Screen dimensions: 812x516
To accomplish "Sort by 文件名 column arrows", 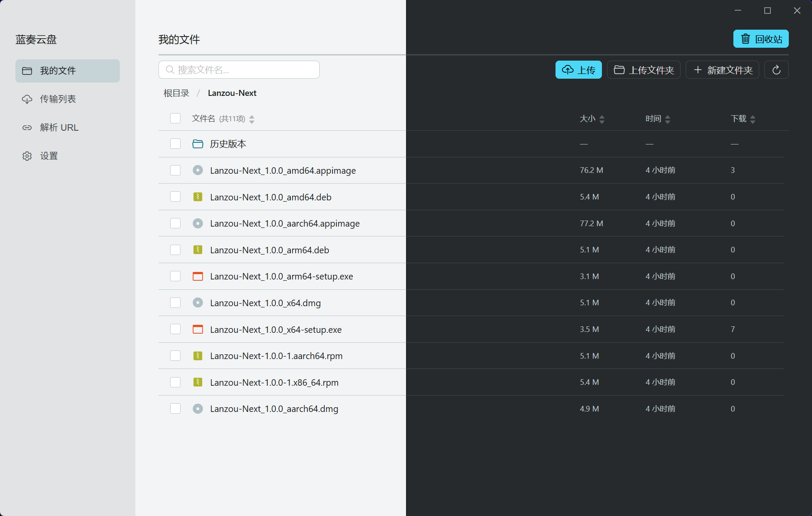I will point(252,119).
